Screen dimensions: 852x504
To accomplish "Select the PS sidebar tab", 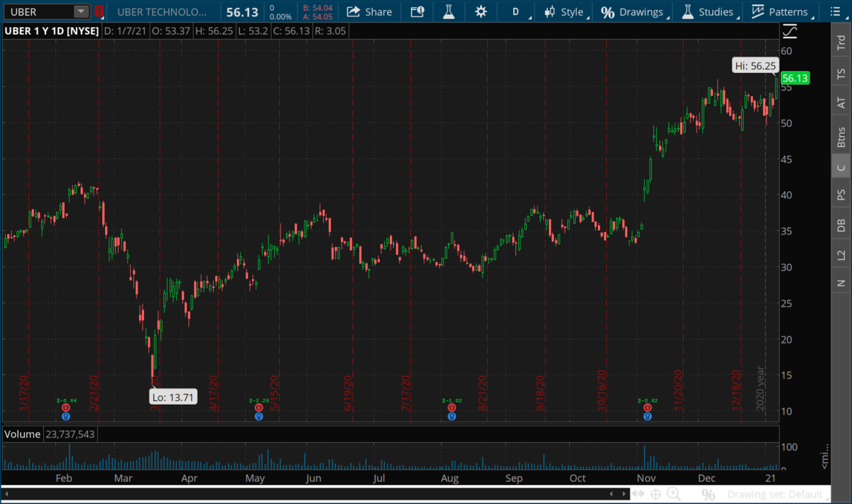I will pyautogui.click(x=841, y=195).
